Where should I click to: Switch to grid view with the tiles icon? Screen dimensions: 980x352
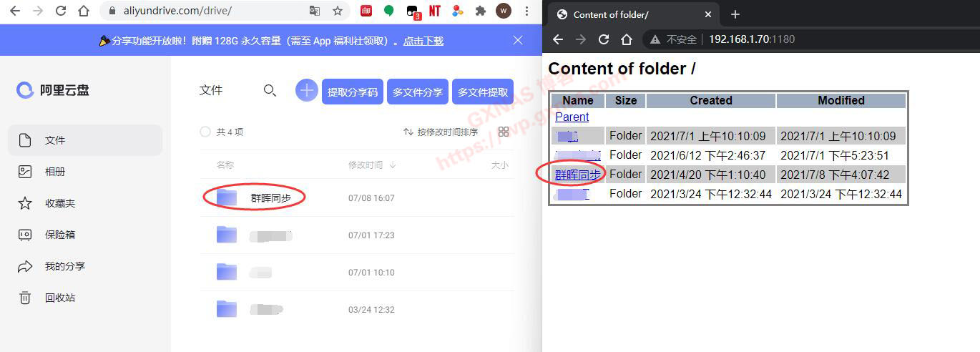coord(504,132)
